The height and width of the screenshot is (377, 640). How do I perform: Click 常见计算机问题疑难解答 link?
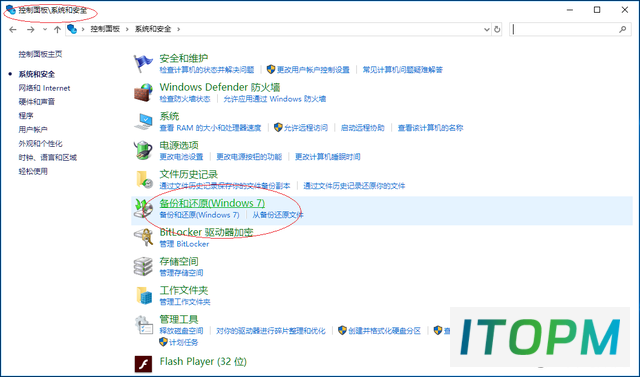[402, 70]
